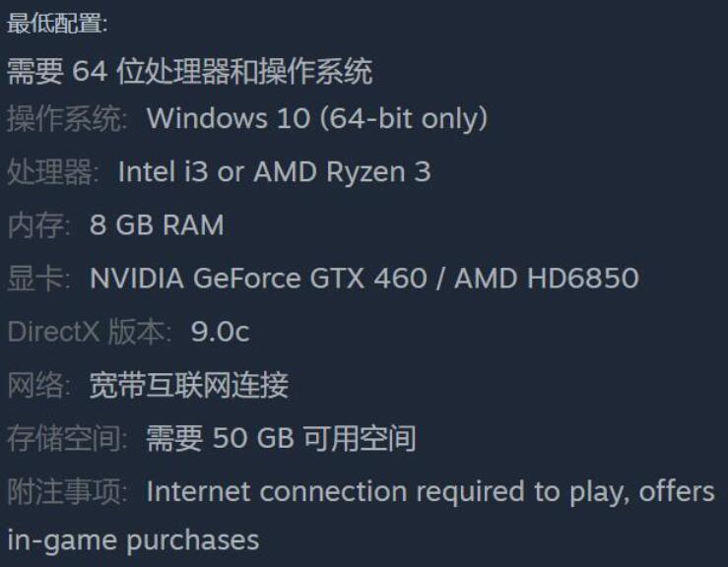Click the 内存 label

38,225
